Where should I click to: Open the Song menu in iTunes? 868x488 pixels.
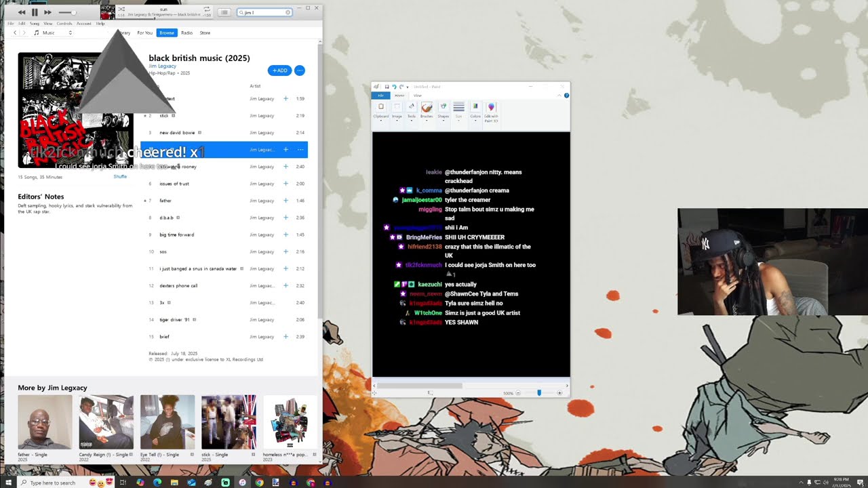click(x=35, y=24)
